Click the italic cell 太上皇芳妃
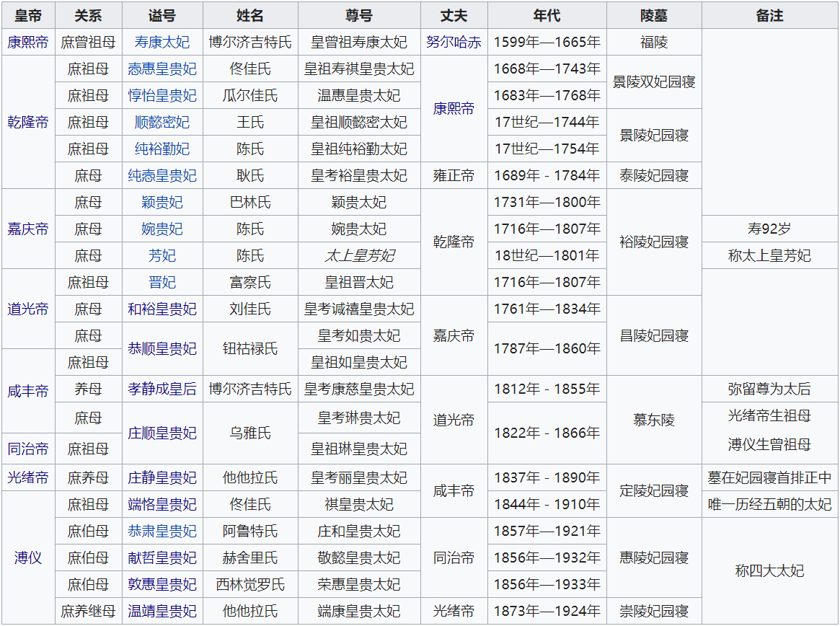 pos(359,255)
